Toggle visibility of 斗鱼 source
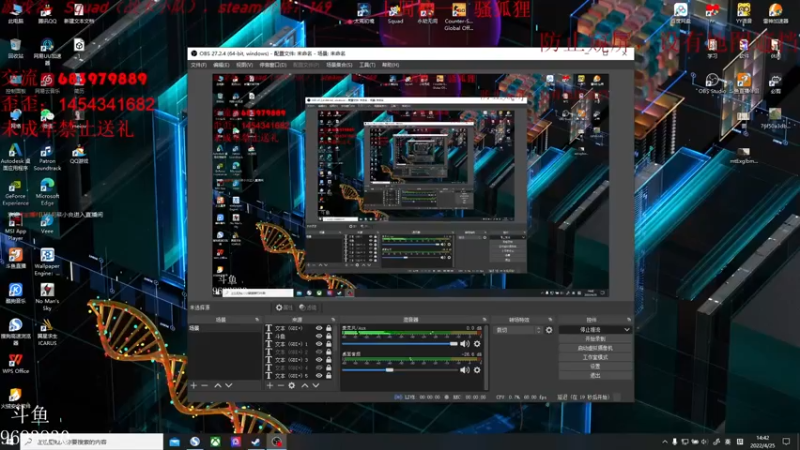This screenshot has height=450, width=800. click(x=319, y=336)
